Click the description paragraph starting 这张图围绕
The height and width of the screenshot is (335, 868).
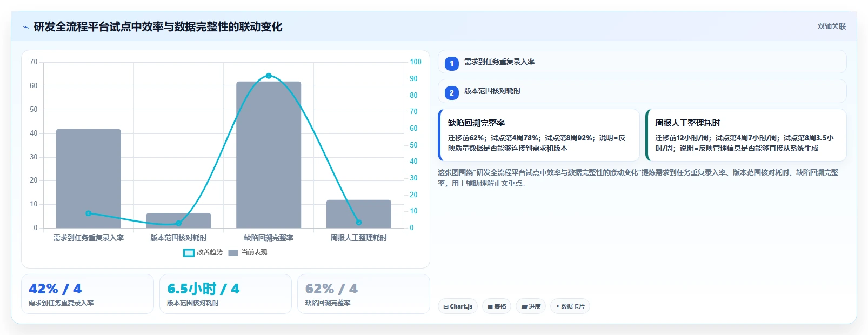tap(638, 178)
